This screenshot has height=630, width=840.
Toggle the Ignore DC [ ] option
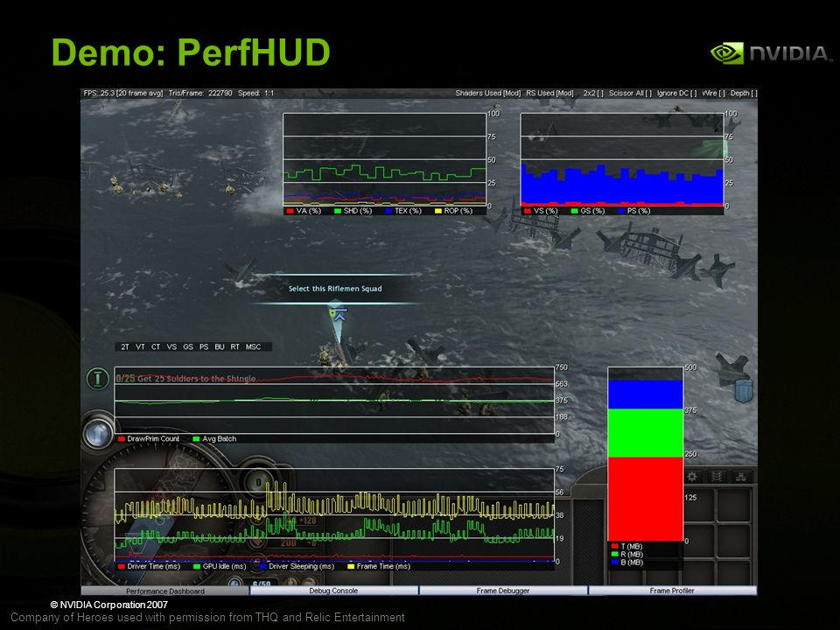(x=676, y=94)
